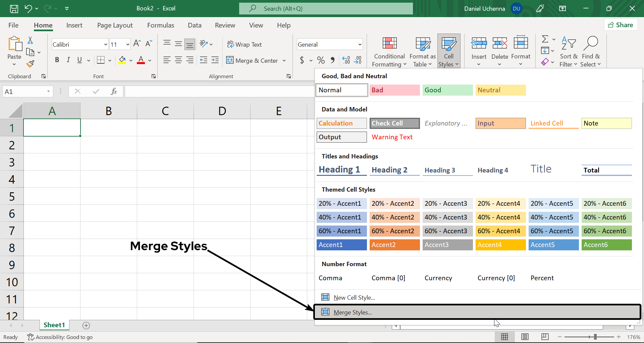Open Conditional Formatting

388,50
